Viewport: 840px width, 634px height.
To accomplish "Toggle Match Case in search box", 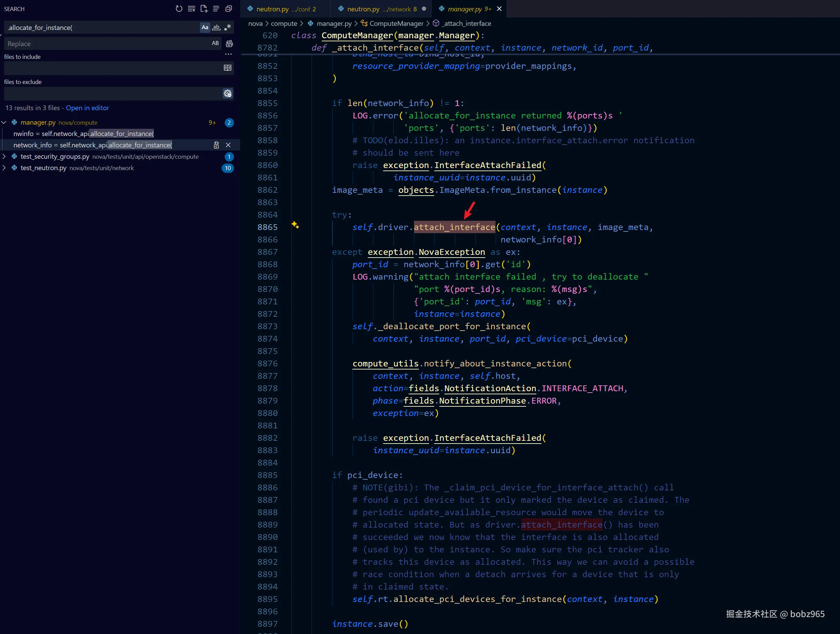I will pyautogui.click(x=205, y=27).
